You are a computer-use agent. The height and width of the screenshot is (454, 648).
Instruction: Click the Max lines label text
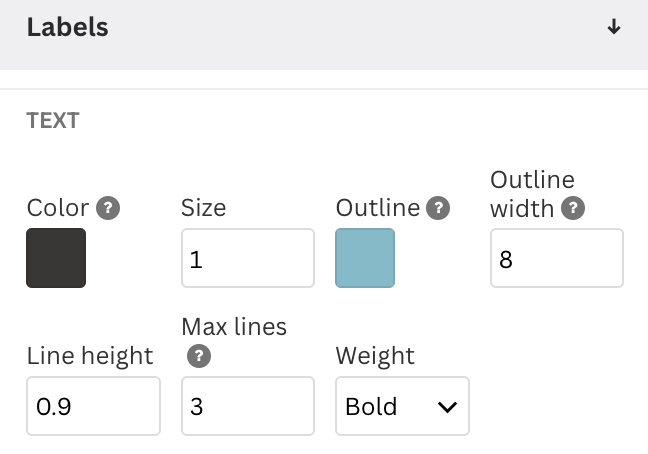point(234,326)
